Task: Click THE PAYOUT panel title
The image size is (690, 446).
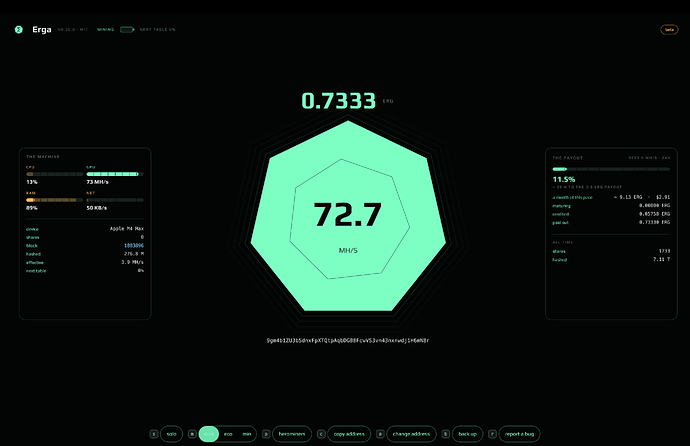Action: (568, 157)
